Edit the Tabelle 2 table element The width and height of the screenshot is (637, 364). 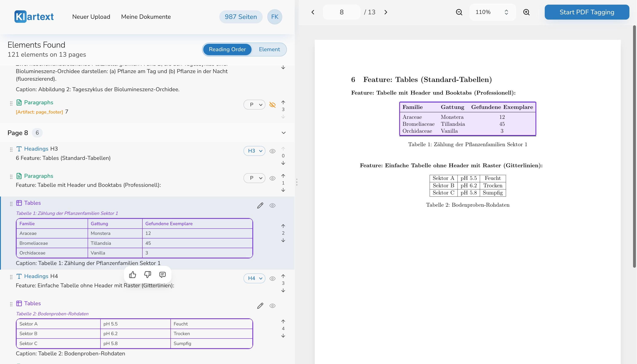point(260,306)
